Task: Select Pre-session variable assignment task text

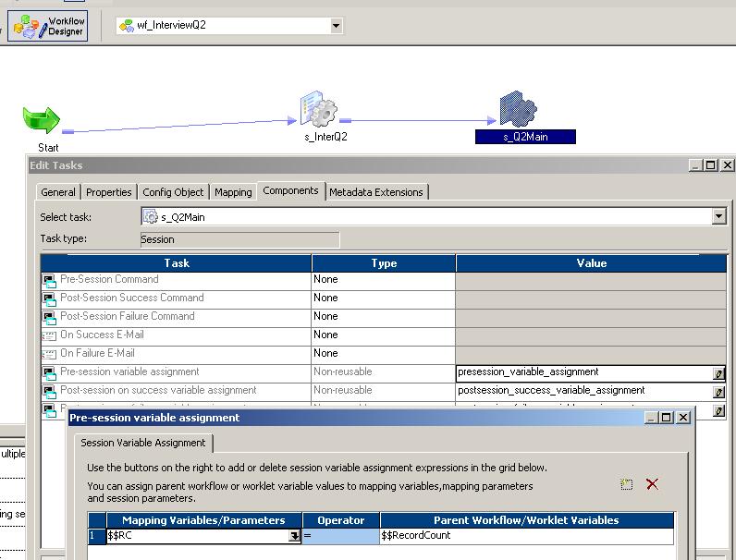Action: [x=129, y=371]
